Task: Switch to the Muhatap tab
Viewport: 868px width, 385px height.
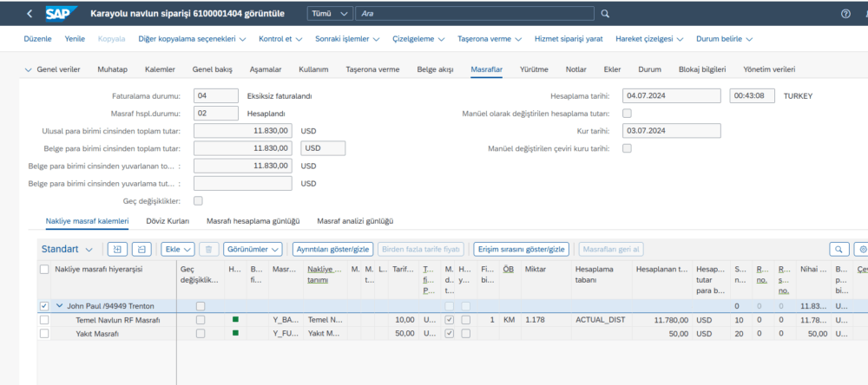Action: [112, 69]
